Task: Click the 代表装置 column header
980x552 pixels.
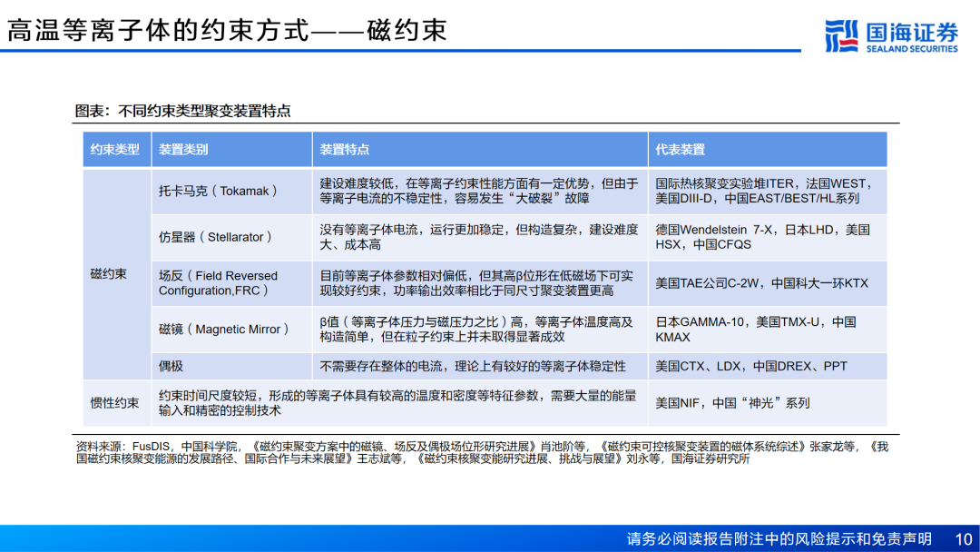Action: coord(768,150)
